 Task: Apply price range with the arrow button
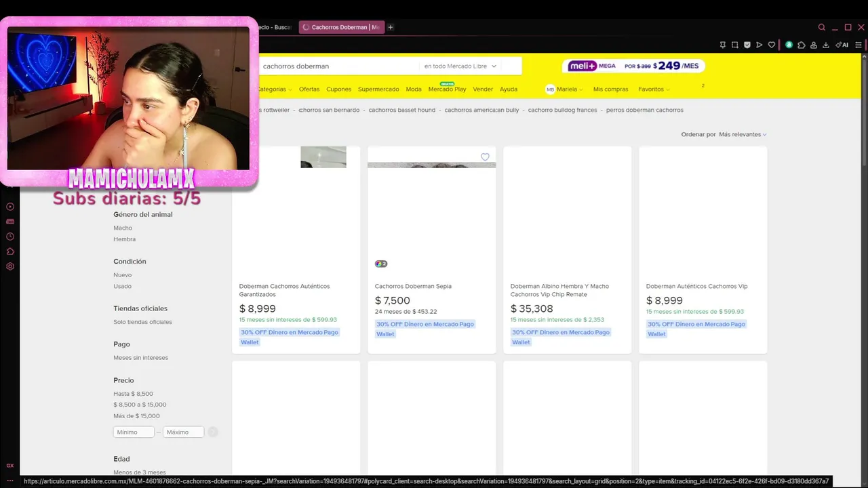[213, 432]
